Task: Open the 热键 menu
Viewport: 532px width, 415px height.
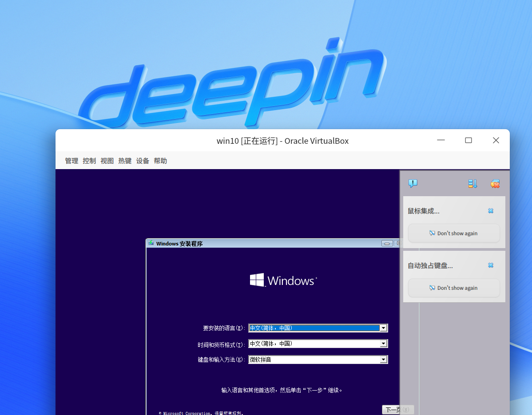Action: (x=125, y=161)
